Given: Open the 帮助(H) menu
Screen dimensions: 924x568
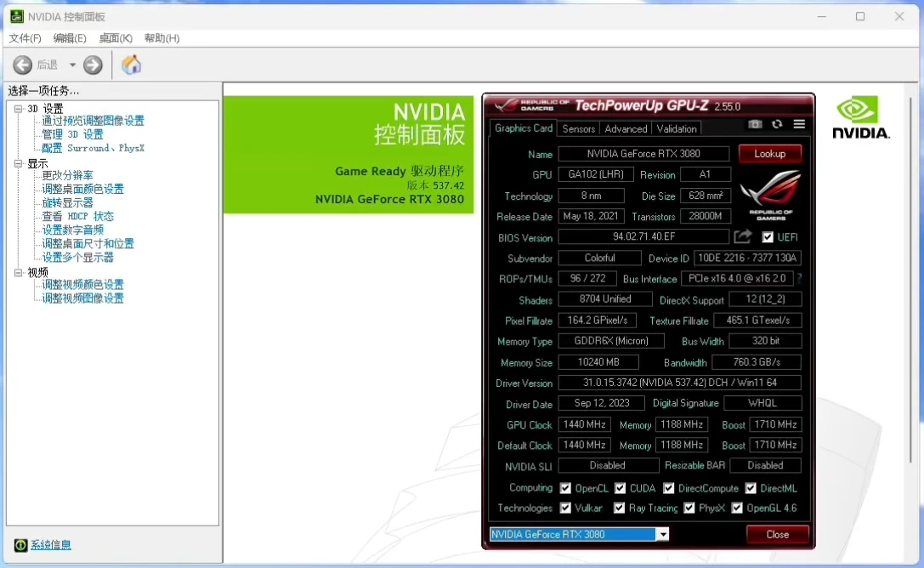Looking at the screenshot, I should click(x=162, y=38).
